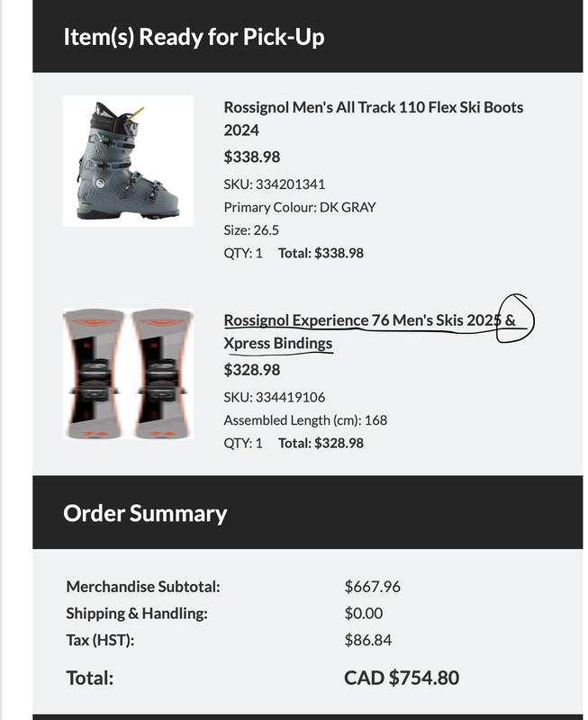
Task: Click the Merchandise Subtotal amount $667.96
Action: (372, 587)
